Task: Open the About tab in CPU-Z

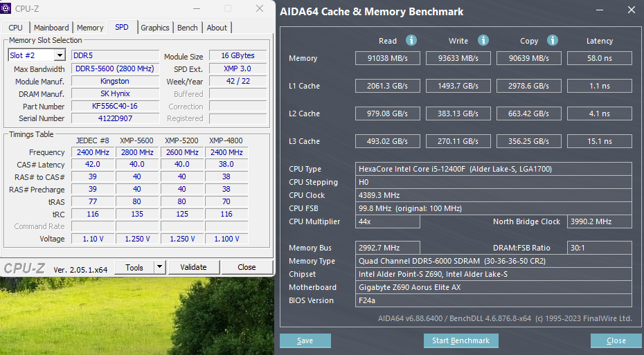Action: pyautogui.click(x=217, y=28)
